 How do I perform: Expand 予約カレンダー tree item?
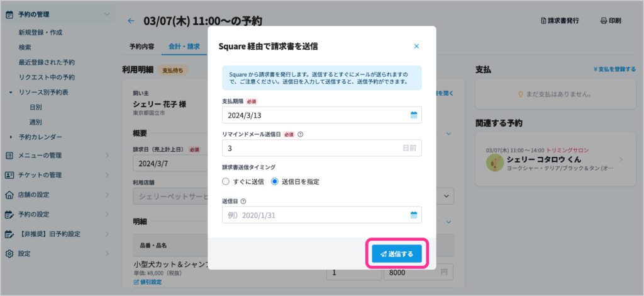click(x=11, y=137)
